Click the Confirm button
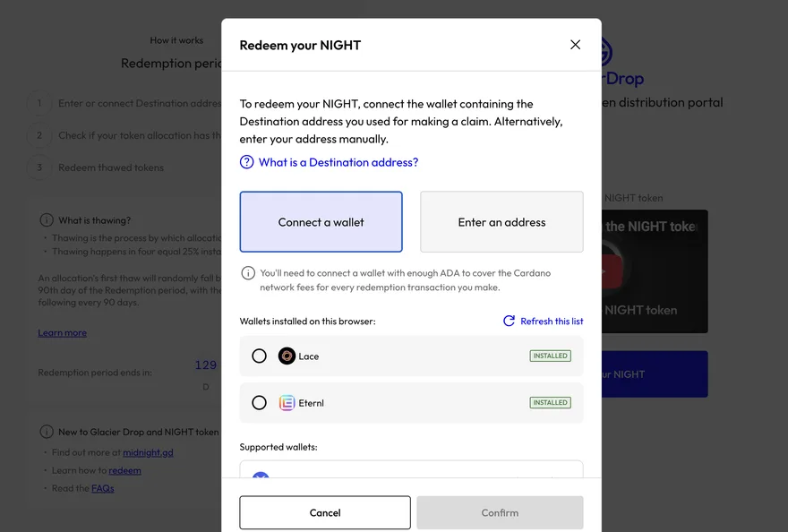 point(500,512)
